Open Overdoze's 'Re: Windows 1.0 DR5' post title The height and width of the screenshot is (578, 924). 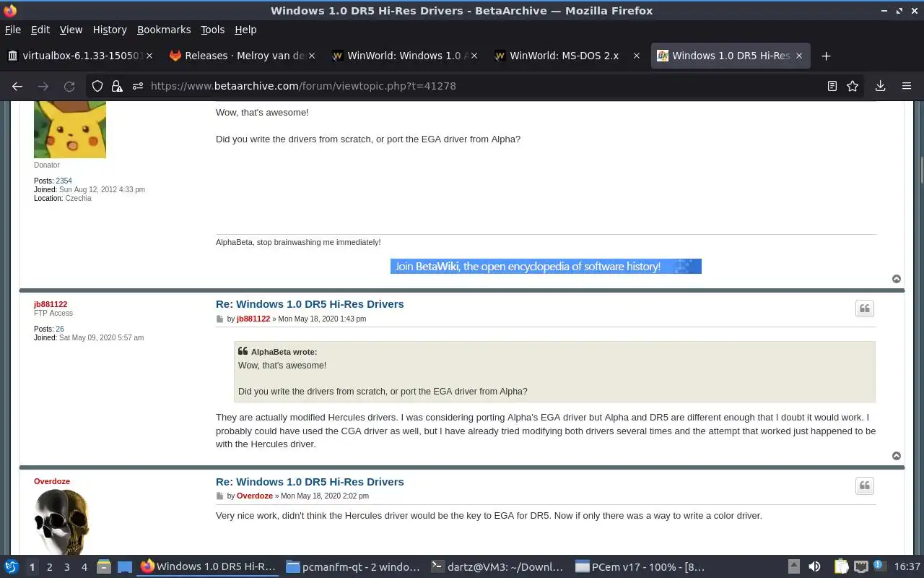310,482
